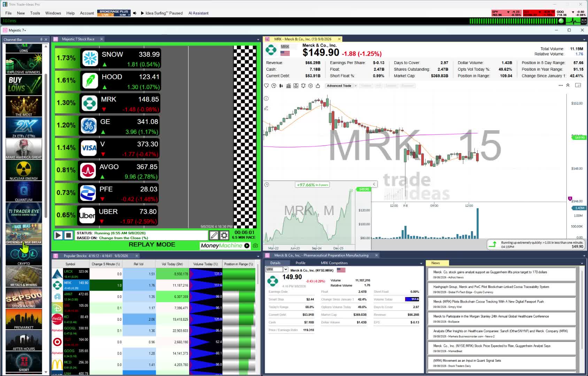Open the Buy the Lows channel
This screenshot has width=588, height=376.
[x=24, y=85]
